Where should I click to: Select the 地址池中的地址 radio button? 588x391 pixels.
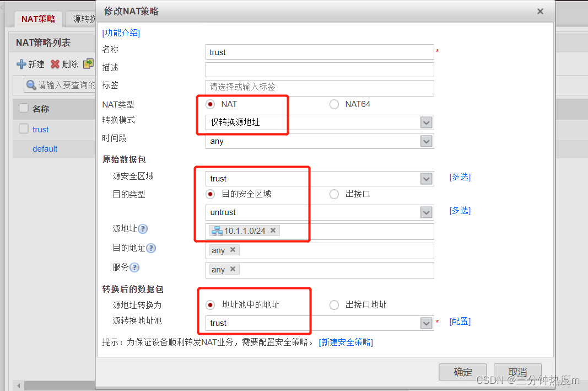point(211,305)
